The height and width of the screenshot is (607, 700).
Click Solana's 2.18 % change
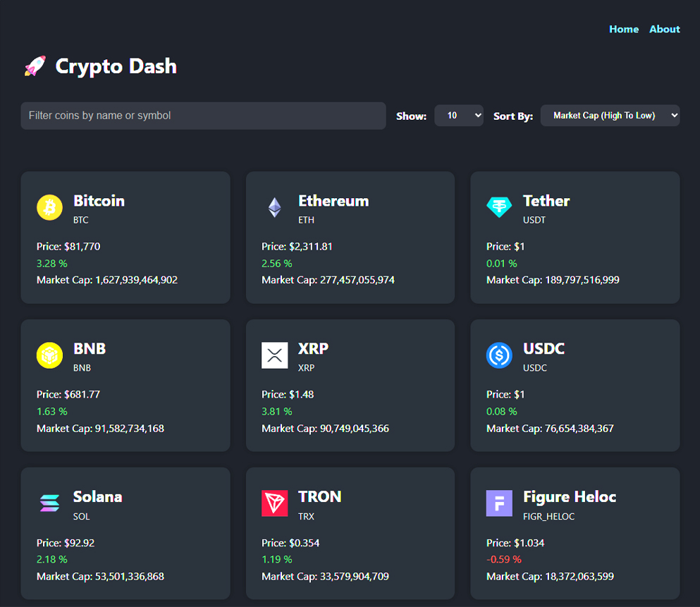(51, 559)
